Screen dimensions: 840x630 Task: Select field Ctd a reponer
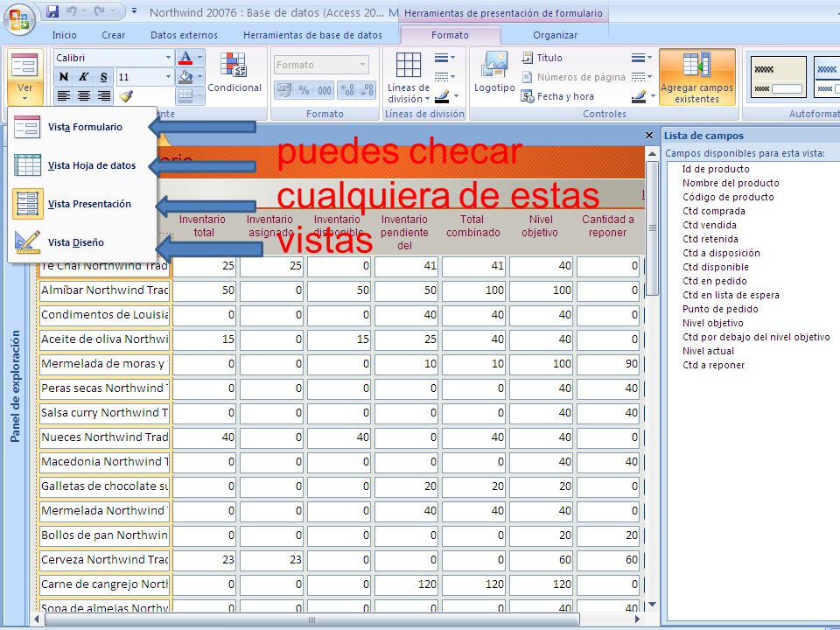point(713,366)
